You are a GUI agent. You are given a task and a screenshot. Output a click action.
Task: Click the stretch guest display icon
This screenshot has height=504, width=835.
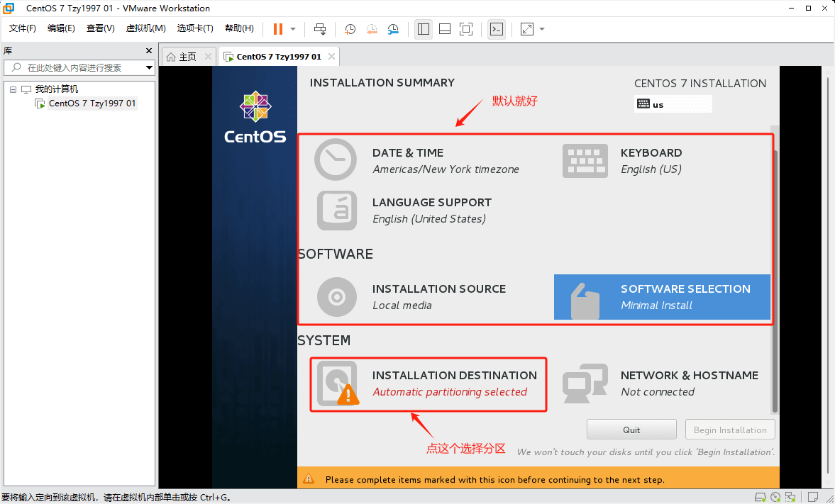pos(526,29)
